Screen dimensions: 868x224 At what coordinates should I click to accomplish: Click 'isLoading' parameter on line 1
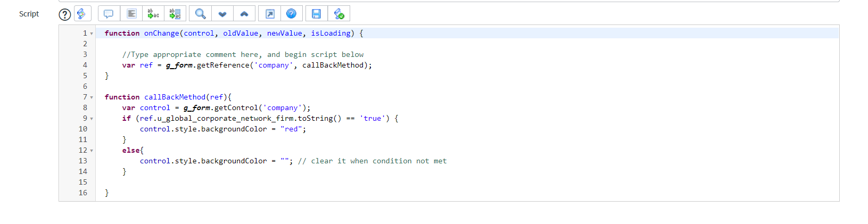330,33
